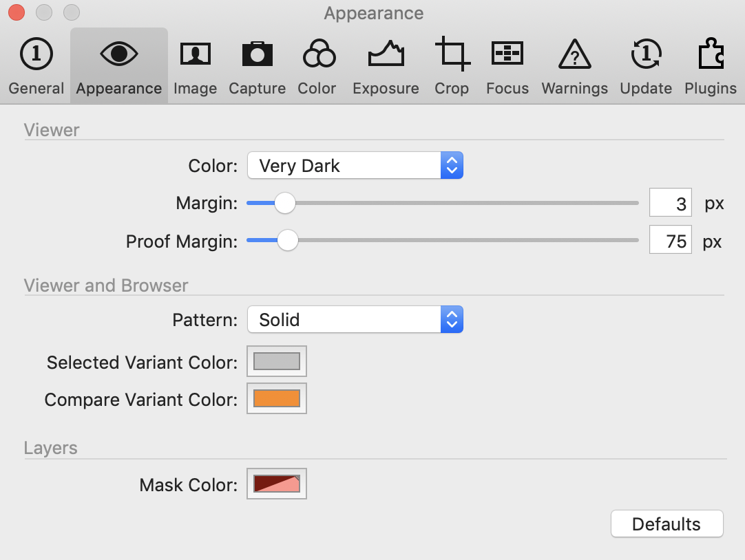Click the Margin slider handle
Image resolution: width=745 pixels, height=560 pixels.
coord(285,203)
